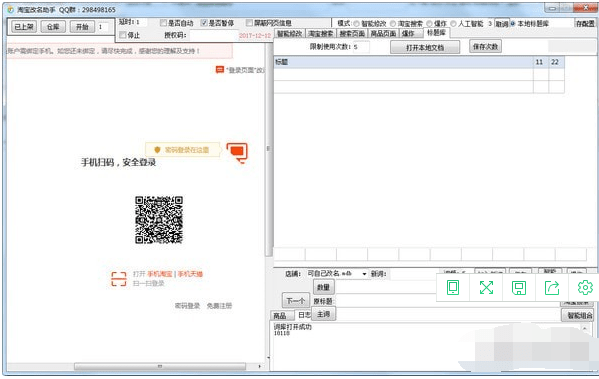Click the 授权码 input field

coord(213,35)
